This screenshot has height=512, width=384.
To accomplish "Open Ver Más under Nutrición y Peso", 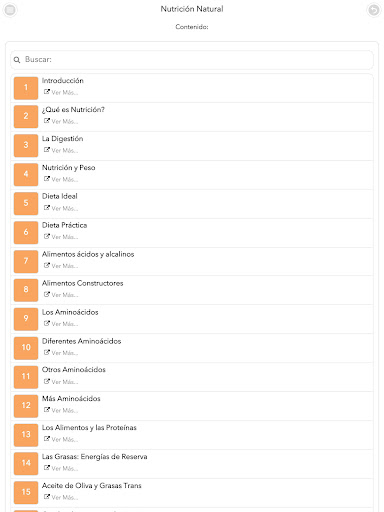I will [65, 179].
